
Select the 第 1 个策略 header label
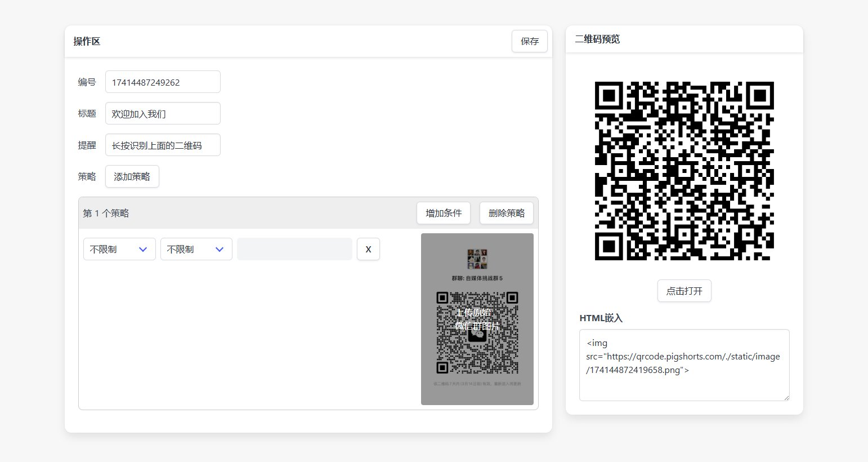(106, 213)
